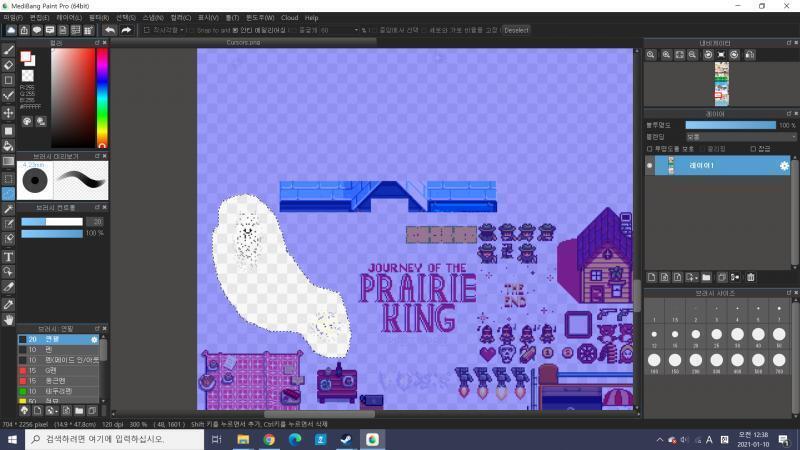Click the Deselect button
The height and width of the screenshot is (450, 800).
[516, 30]
